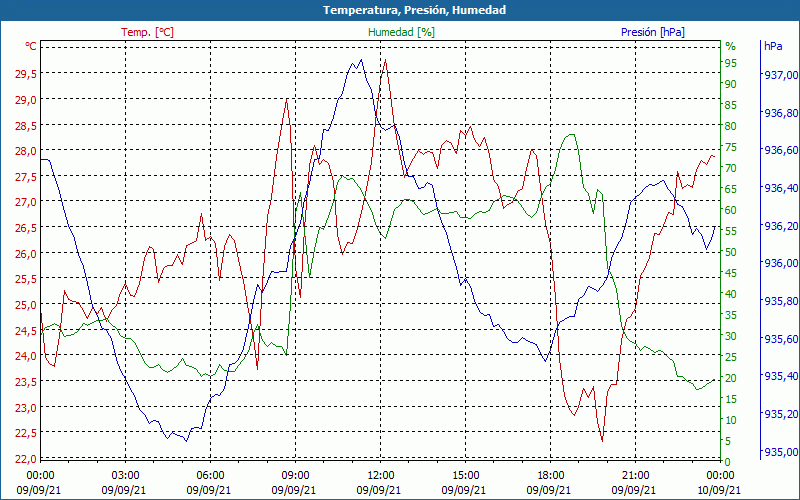Click the '936,40' pressure axis value
800x500 pixels.
781,188
